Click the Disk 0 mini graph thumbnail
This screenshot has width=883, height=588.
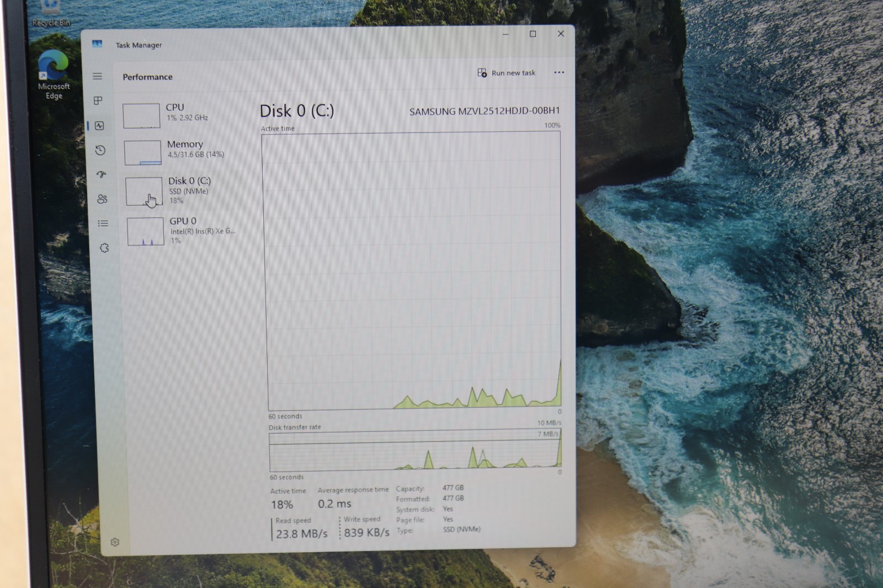click(x=143, y=191)
